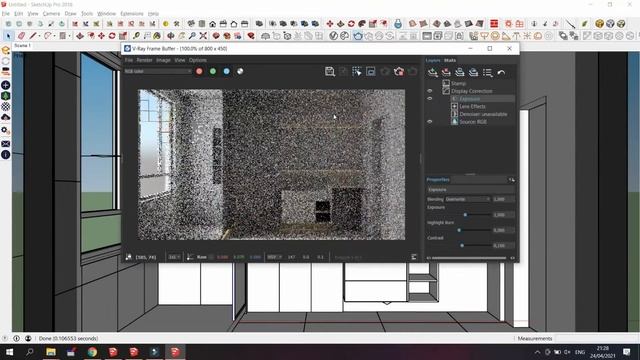Image resolution: width=640 pixels, height=360 pixels.
Task: Open Chrome from the Windows taskbar
Action: 92,352
